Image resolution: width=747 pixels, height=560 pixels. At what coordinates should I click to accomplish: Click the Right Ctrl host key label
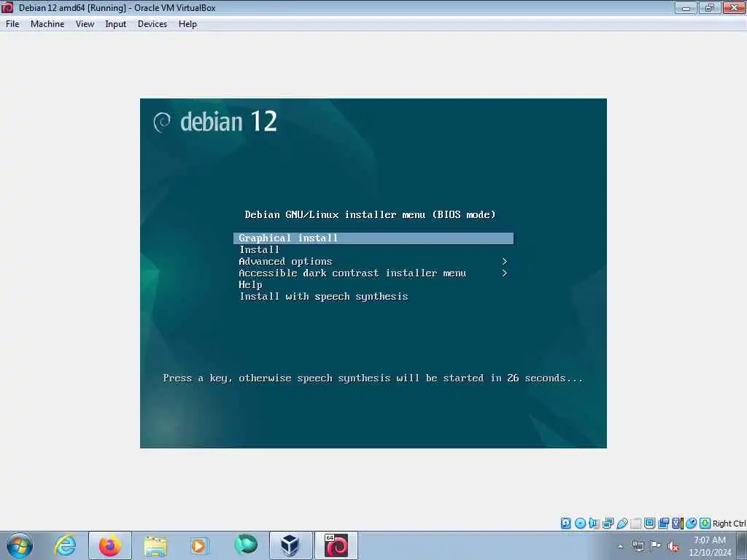click(x=729, y=524)
